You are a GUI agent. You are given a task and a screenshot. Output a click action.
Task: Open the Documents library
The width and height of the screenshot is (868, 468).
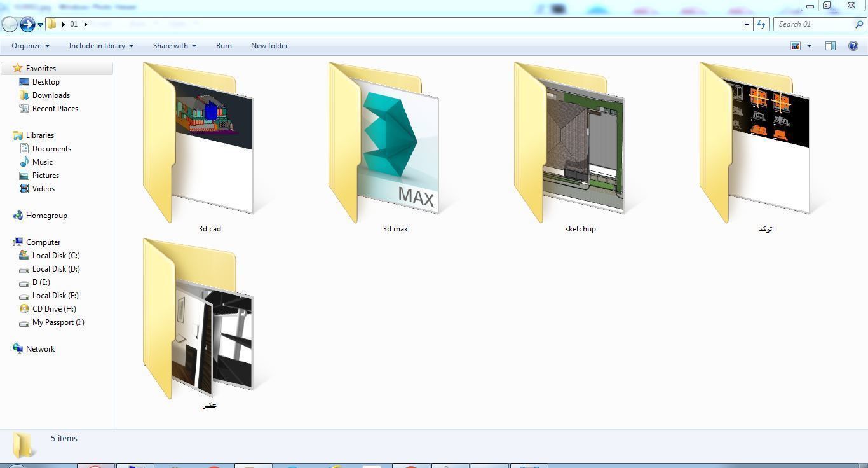(x=51, y=149)
